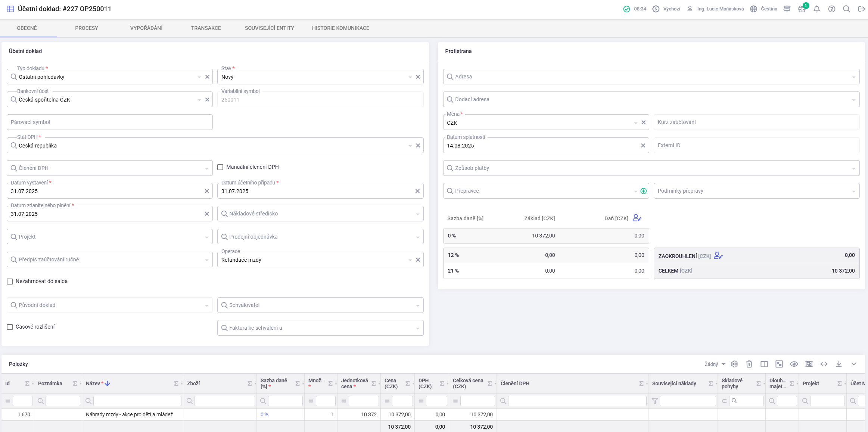Tick the Časové rozlišení checkbox
The height and width of the screenshot is (432, 868).
point(10,327)
